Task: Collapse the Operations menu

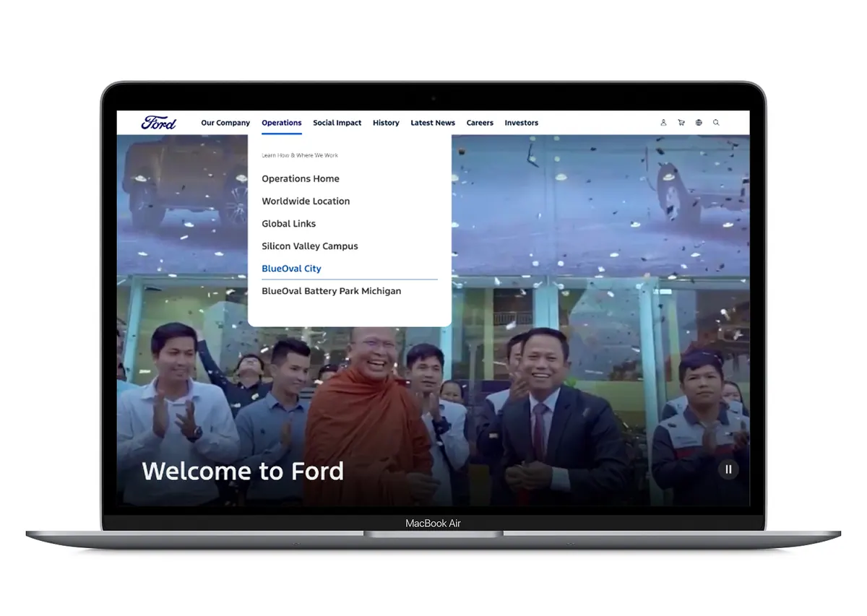Action: pyautogui.click(x=282, y=123)
